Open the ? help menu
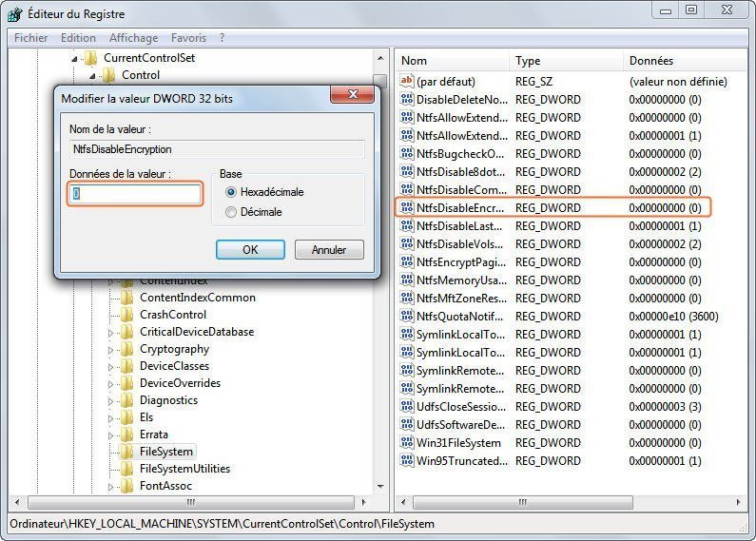 click(x=222, y=38)
